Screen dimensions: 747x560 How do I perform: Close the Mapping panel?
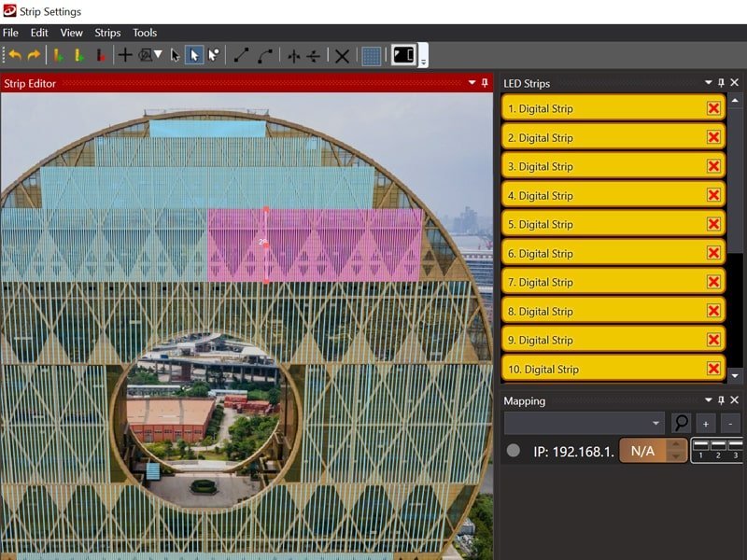tap(734, 400)
